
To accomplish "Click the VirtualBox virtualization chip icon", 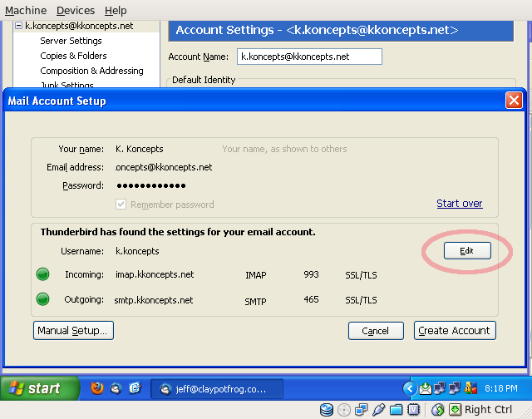I will tap(414, 410).
